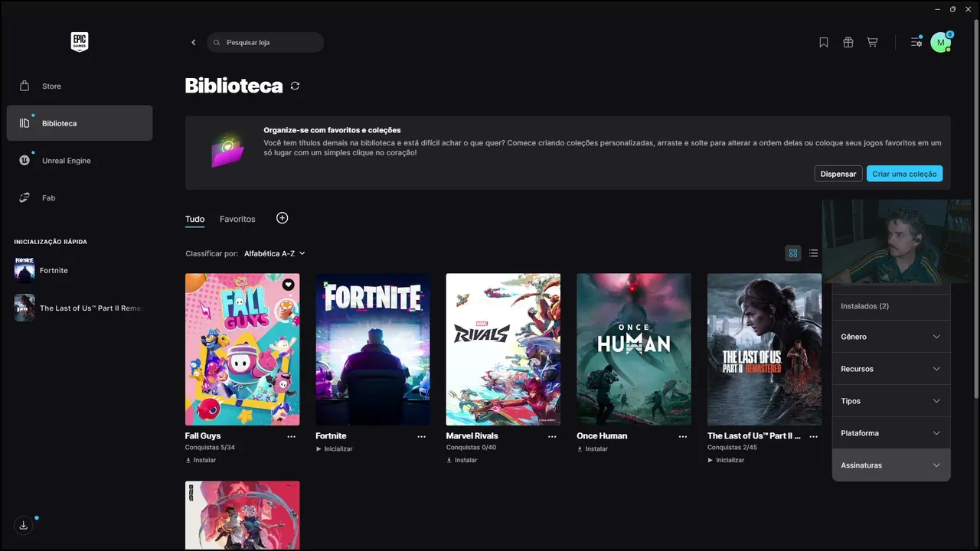
Task: Click Inicializar under The Last of Us
Action: coord(726,460)
